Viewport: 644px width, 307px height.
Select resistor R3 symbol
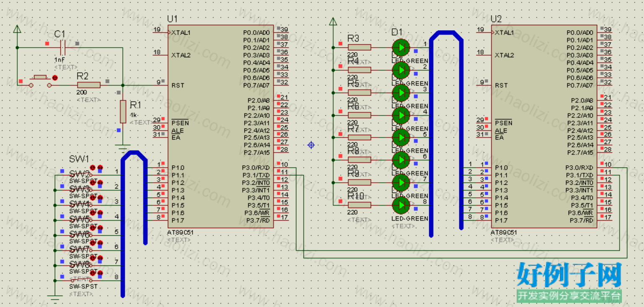tap(359, 47)
